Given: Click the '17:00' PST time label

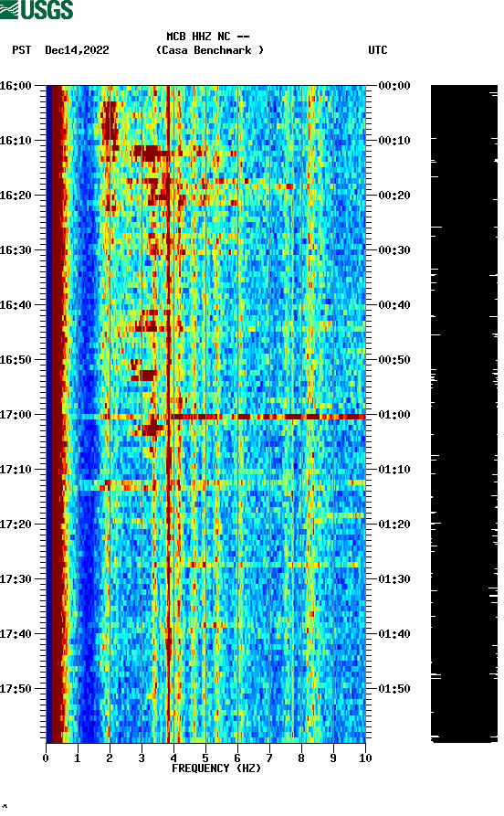Looking at the screenshot, I should pyautogui.click(x=16, y=415).
